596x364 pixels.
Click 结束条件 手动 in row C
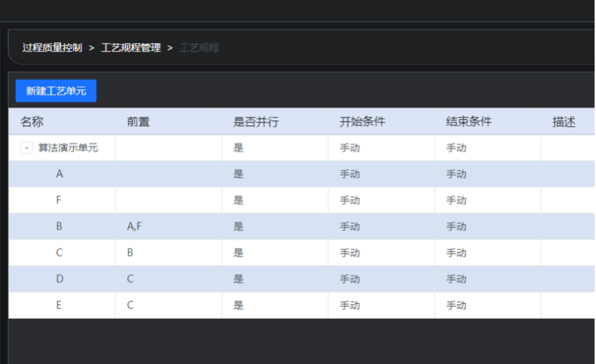(x=456, y=252)
